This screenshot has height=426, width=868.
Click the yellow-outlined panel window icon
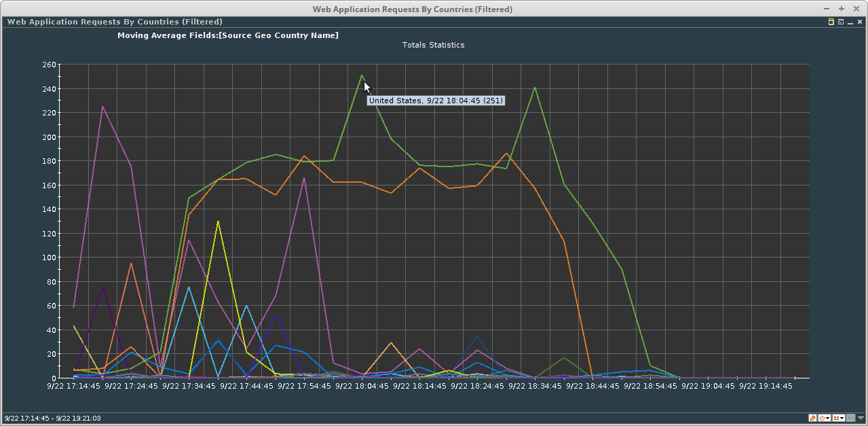[831, 22]
